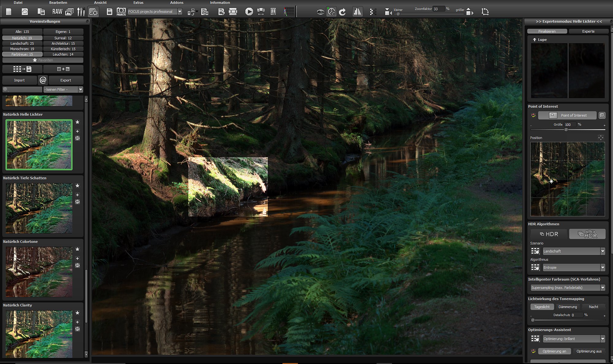Select ultra HDR algorithm mode

587,234
